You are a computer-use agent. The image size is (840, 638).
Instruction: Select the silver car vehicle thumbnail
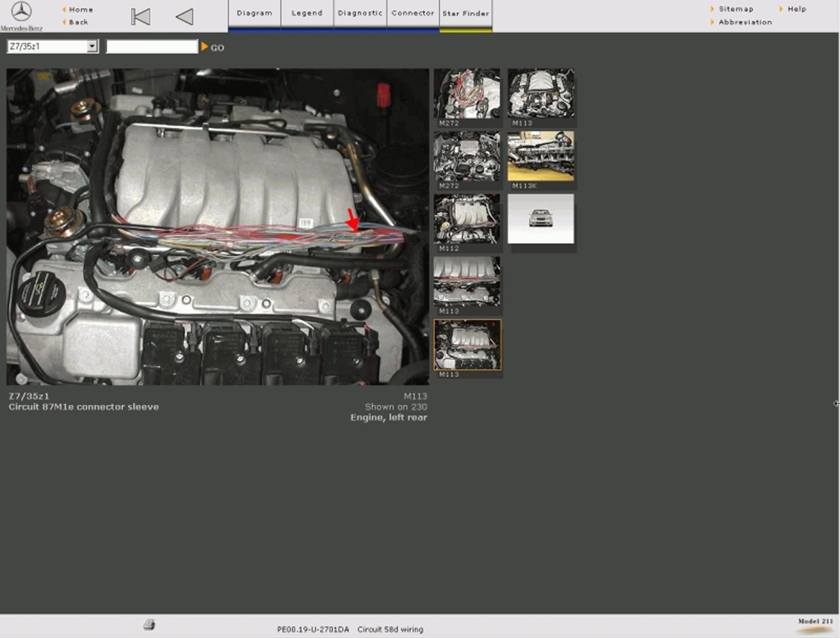point(541,219)
